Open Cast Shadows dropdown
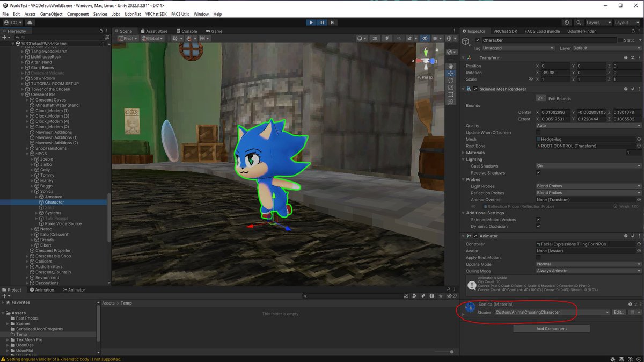644x362 pixels. pyautogui.click(x=588, y=166)
